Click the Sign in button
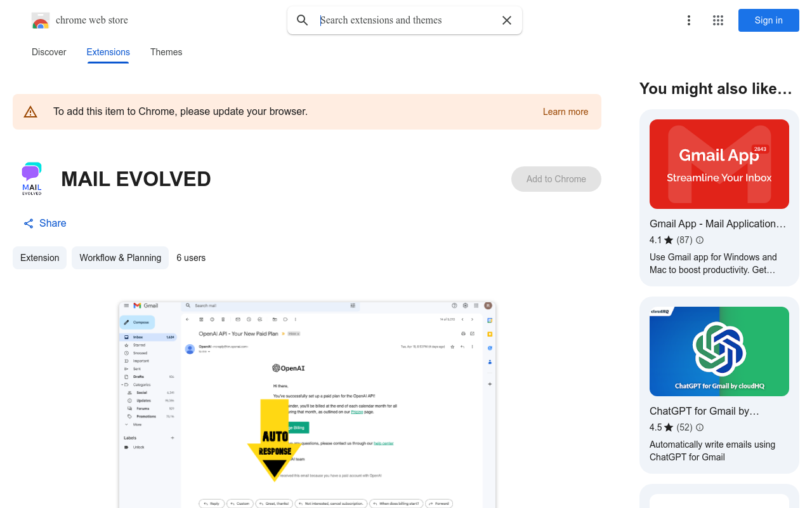This screenshot has height=508, width=812. coord(769,20)
